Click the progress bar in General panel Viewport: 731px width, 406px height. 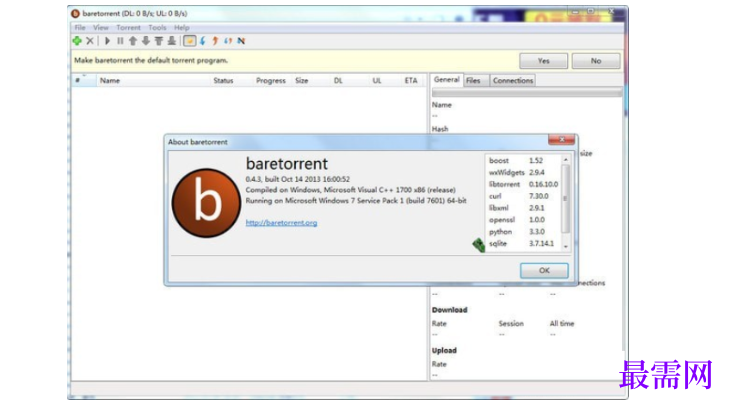[526, 93]
